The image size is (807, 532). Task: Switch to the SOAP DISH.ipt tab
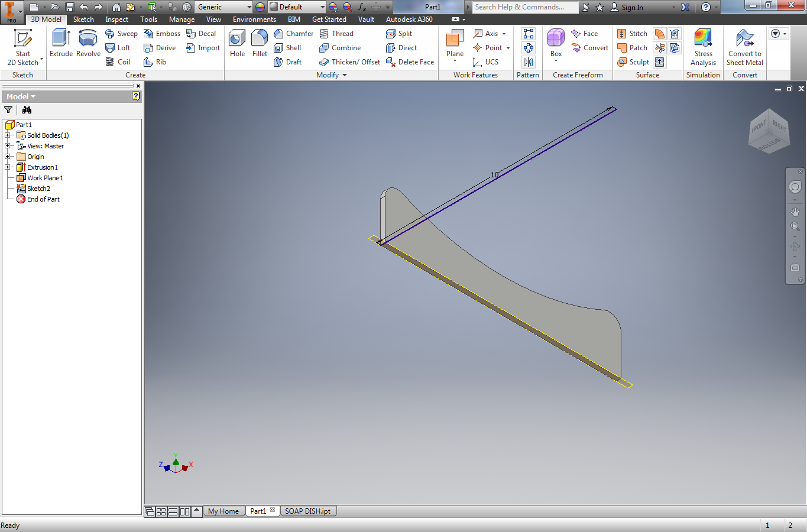pyautogui.click(x=308, y=511)
